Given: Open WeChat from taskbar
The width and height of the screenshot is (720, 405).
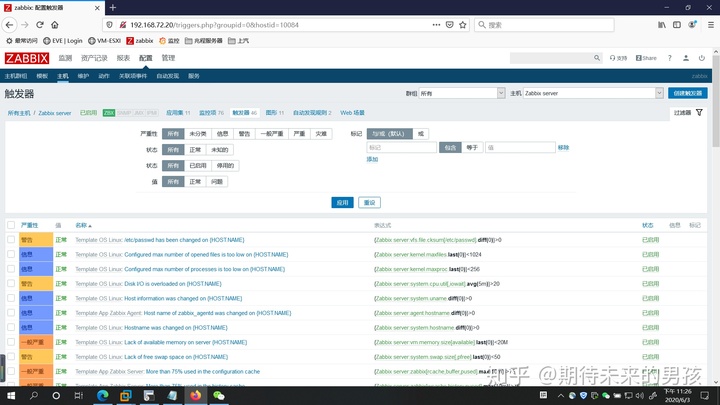Looking at the screenshot, I should tap(219, 395).
